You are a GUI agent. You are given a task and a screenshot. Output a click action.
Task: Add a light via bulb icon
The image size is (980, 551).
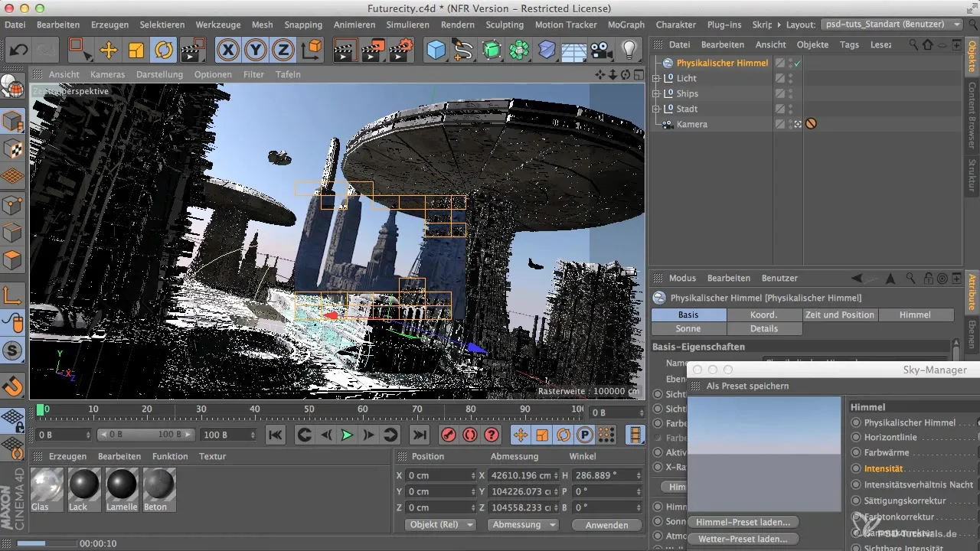coord(629,51)
